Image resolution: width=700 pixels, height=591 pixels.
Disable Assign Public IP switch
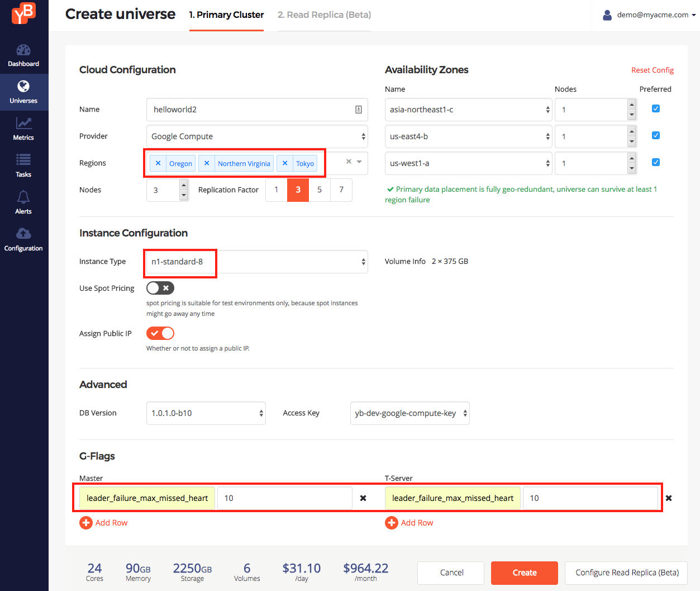click(x=160, y=333)
